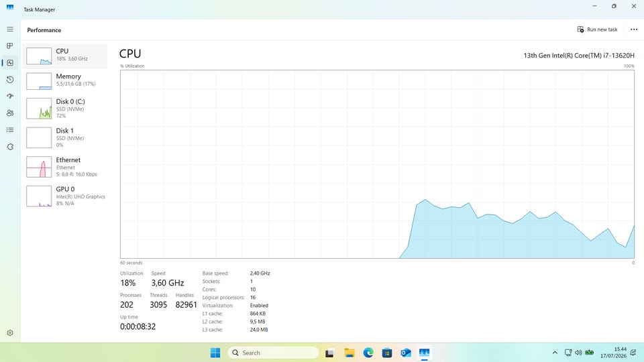Open Details page list icon
Image resolution: width=644 pixels, height=362 pixels.
(10, 129)
